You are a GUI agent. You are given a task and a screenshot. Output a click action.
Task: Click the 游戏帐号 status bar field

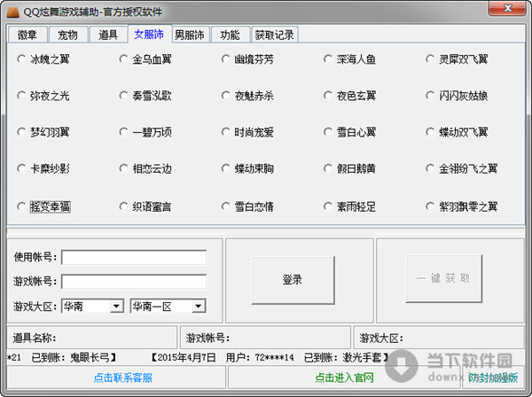265,338
